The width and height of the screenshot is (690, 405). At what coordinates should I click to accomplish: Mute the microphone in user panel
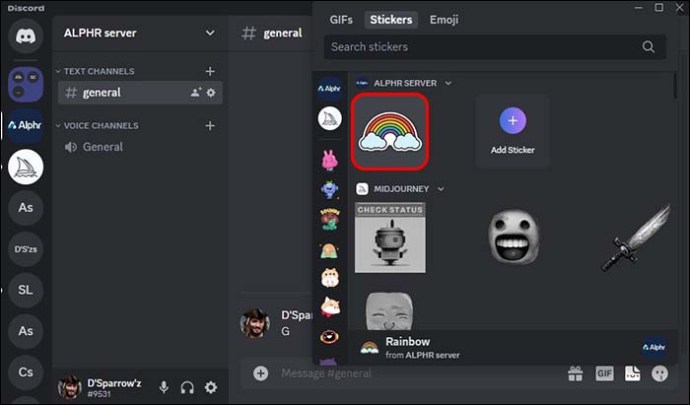163,387
